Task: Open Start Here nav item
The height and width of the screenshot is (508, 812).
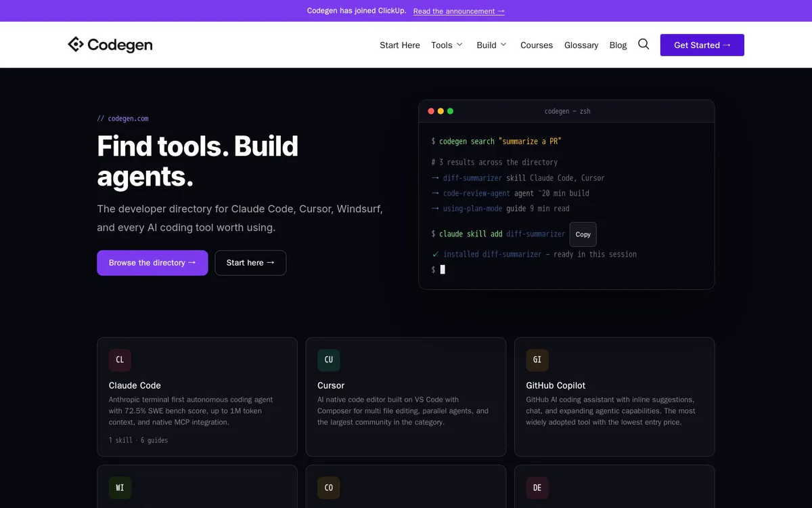Action: coord(400,45)
